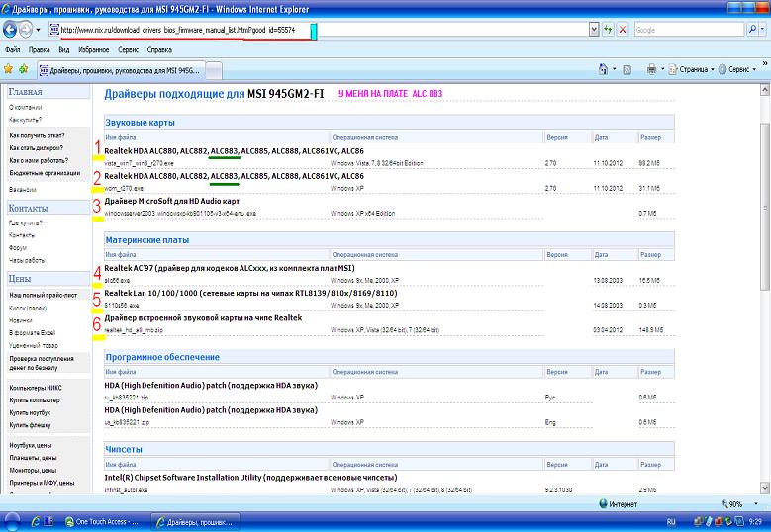Open Бюджетные организации sidebar link
Viewport: 771px width, 532px height.
(45, 173)
